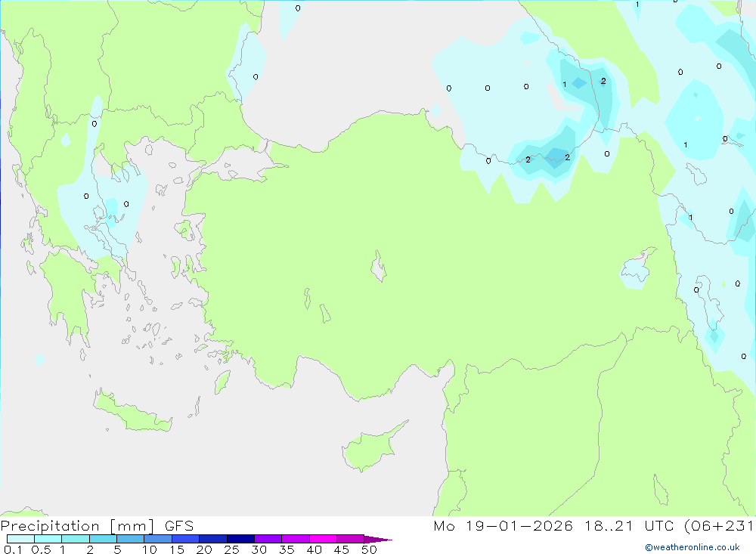Click the legend label "40"
The height and width of the screenshot is (554, 756).
point(314,549)
